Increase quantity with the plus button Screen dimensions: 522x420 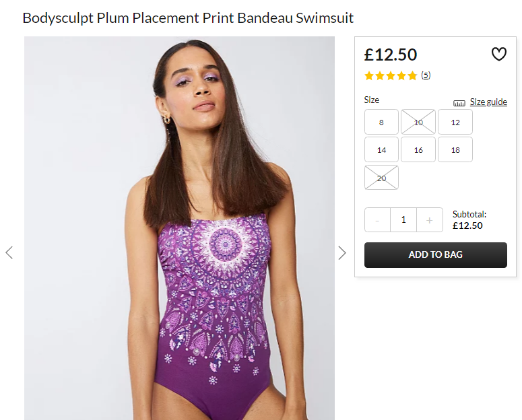pos(430,220)
